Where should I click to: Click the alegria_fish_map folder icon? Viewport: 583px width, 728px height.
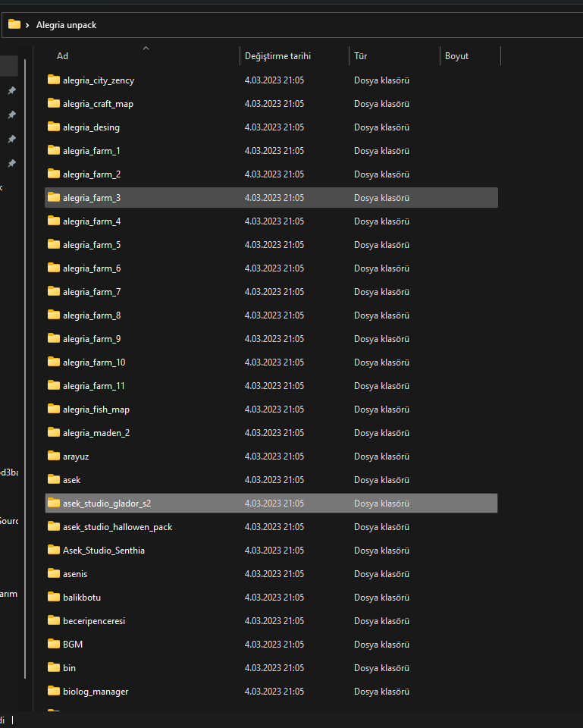(54, 409)
